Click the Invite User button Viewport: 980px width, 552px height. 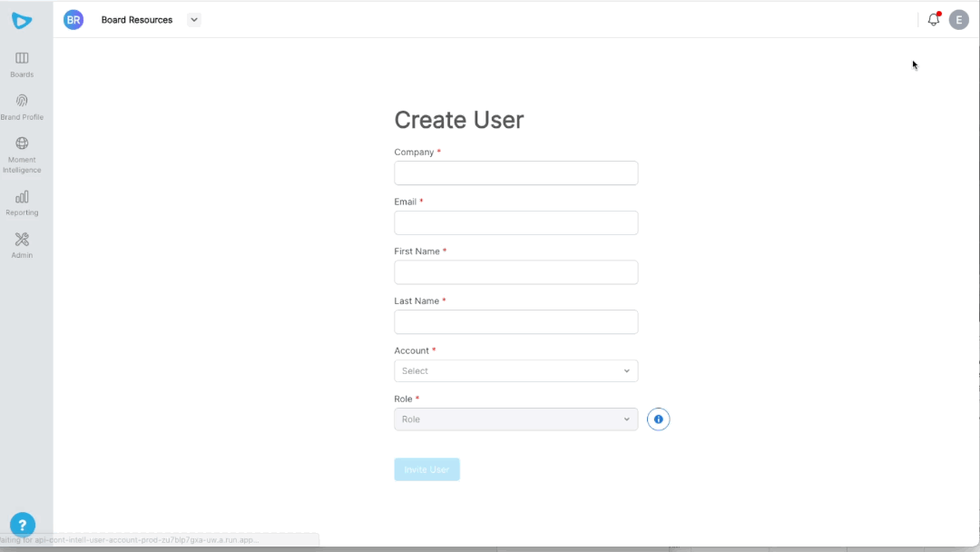(x=426, y=468)
